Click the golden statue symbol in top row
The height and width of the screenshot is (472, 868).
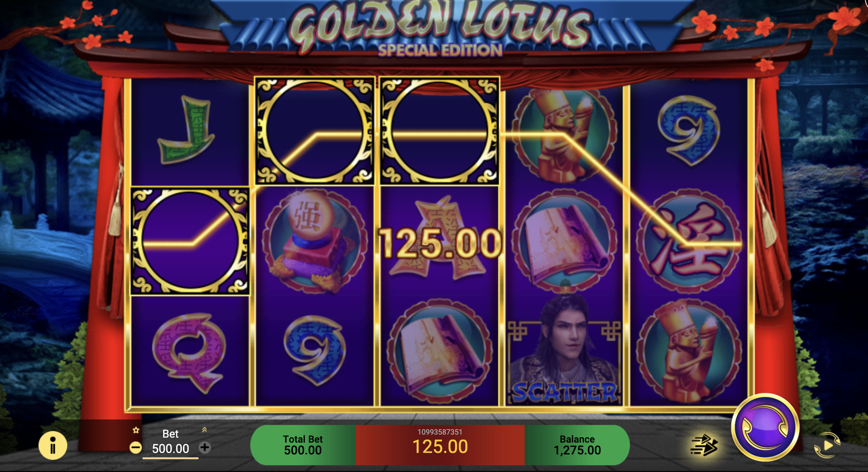click(565, 134)
